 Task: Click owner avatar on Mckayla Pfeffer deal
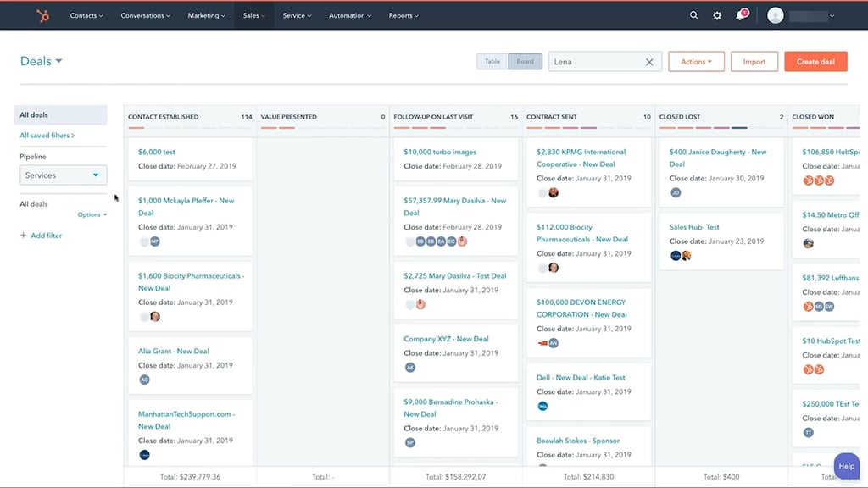pyautogui.click(x=155, y=241)
